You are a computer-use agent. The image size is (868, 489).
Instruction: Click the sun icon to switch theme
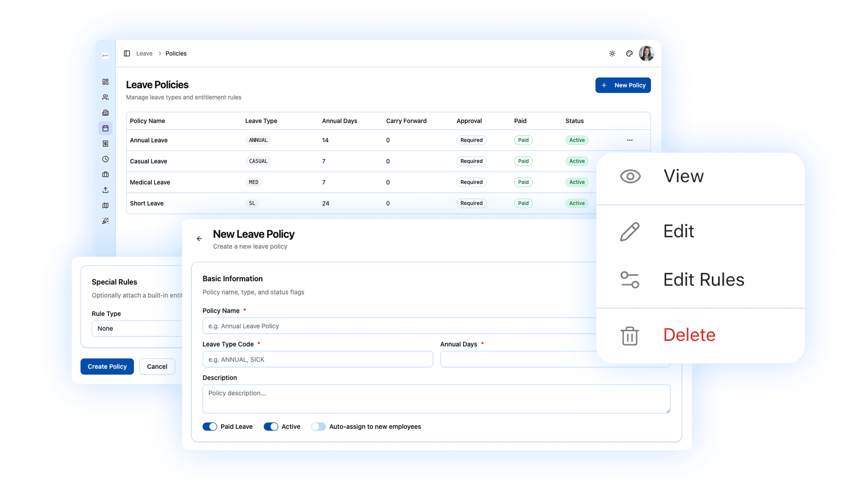pyautogui.click(x=612, y=53)
